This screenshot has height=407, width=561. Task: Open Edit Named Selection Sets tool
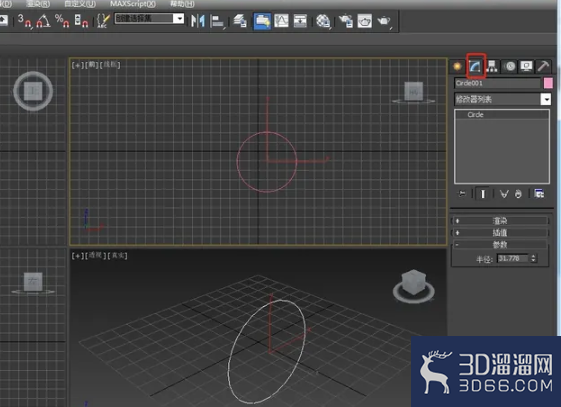[103, 21]
